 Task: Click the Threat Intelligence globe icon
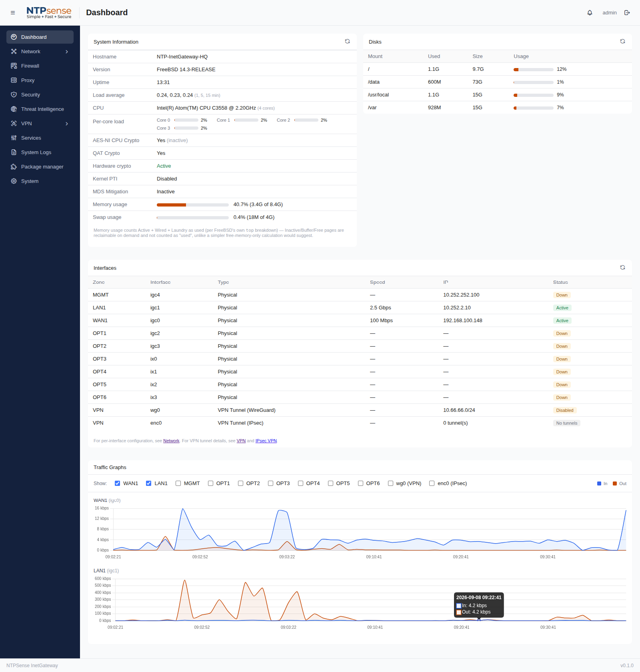click(x=14, y=109)
